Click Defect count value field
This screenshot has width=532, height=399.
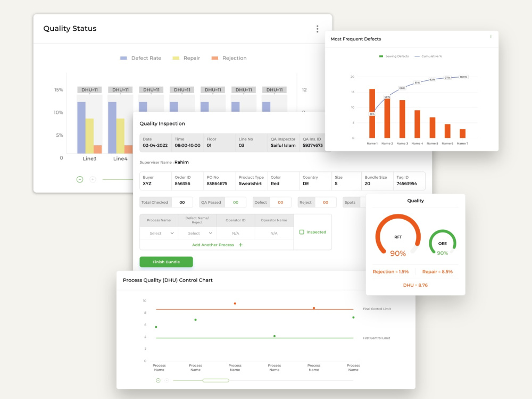(280, 202)
